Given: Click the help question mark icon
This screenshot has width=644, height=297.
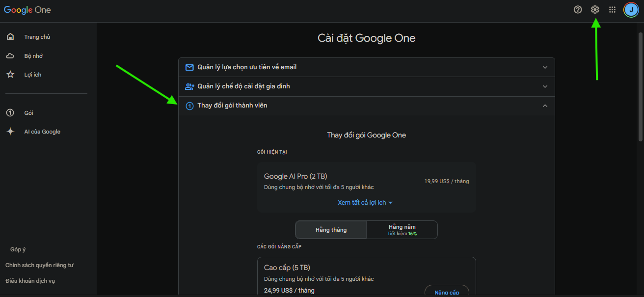Looking at the screenshot, I should click(x=578, y=9).
